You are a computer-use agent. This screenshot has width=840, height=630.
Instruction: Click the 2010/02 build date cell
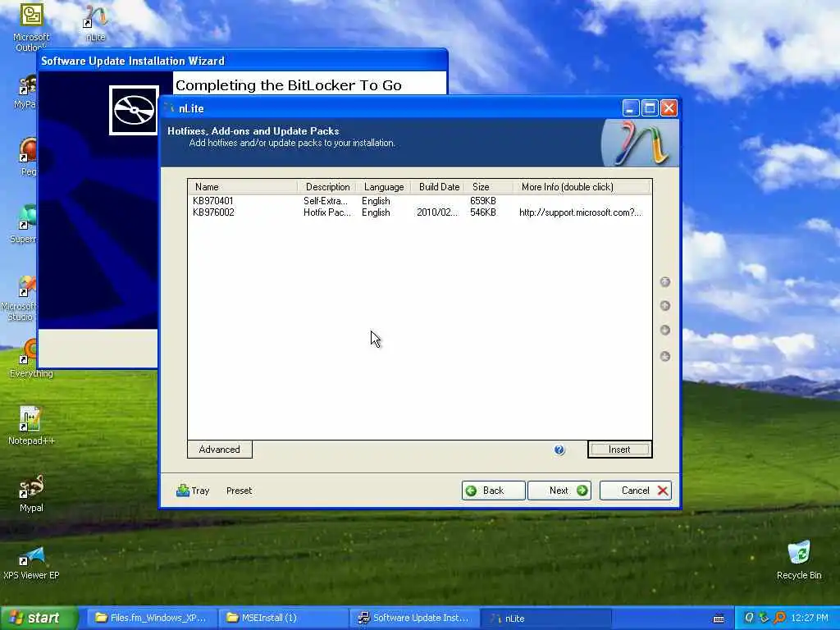pyautogui.click(x=437, y=212)
